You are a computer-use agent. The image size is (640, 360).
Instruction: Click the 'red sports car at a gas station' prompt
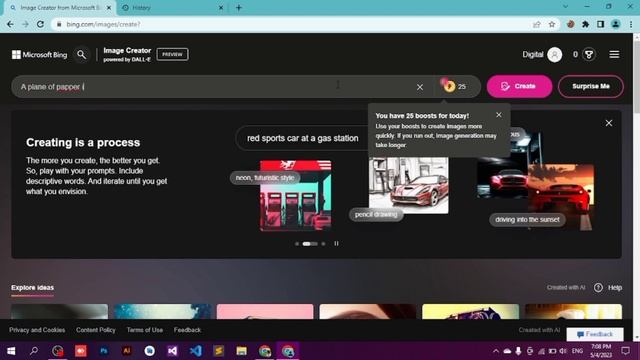[x=302, y=138]
